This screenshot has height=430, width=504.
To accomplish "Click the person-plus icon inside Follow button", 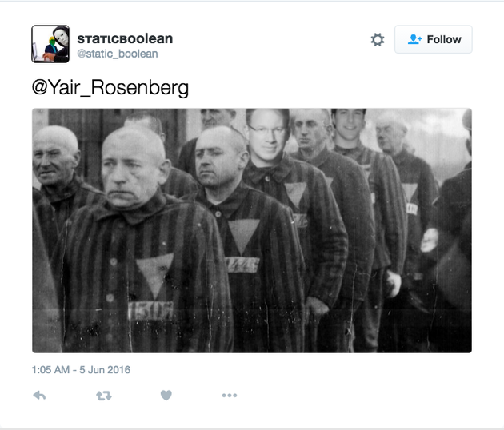I will 414,39.
